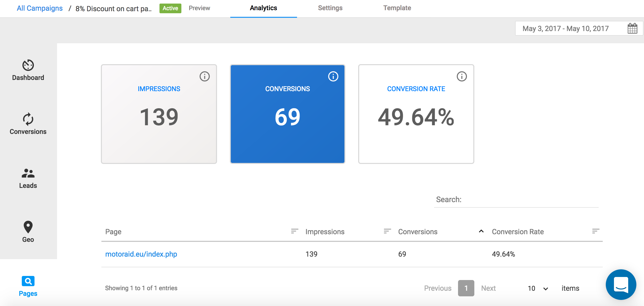Viewport: 644px width, 306px height.
Task: Click the Pages magnifier icon
Action: click(28, 281)
